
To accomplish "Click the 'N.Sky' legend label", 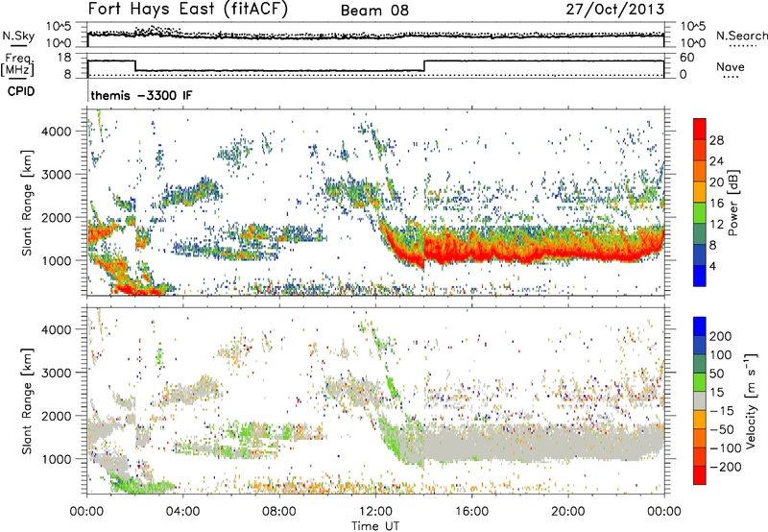I will tap(18, 36).
